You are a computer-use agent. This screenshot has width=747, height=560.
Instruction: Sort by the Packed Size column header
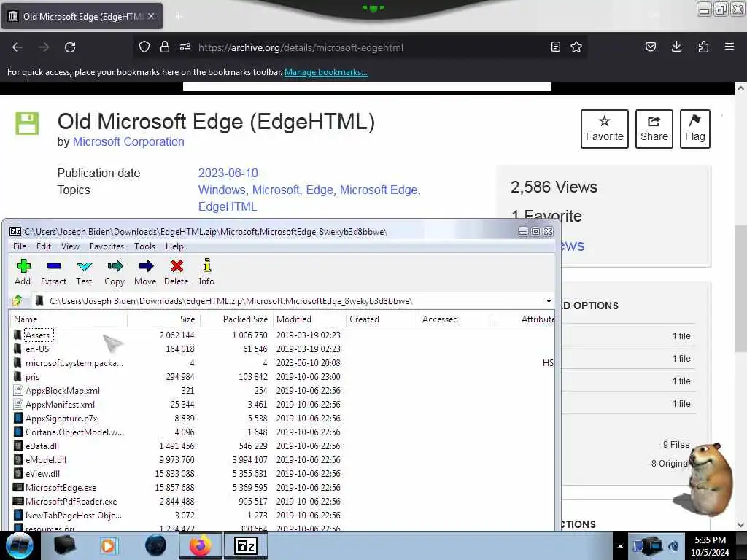coord(237,319)
